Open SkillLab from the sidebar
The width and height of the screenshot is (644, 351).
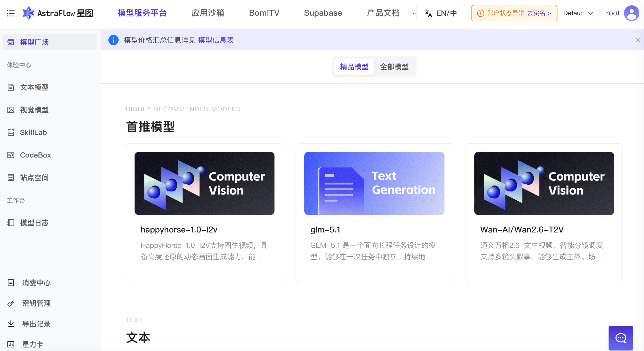[50, 132]
